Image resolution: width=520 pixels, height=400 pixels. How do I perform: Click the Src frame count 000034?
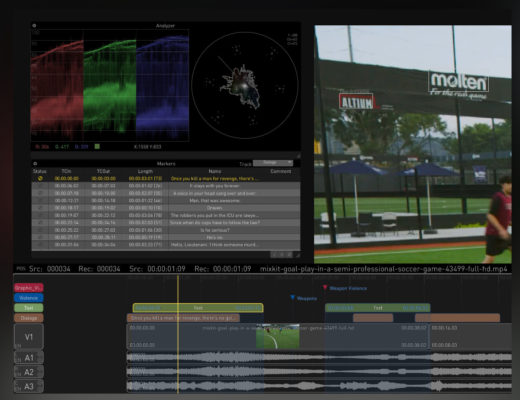point(49,269)
